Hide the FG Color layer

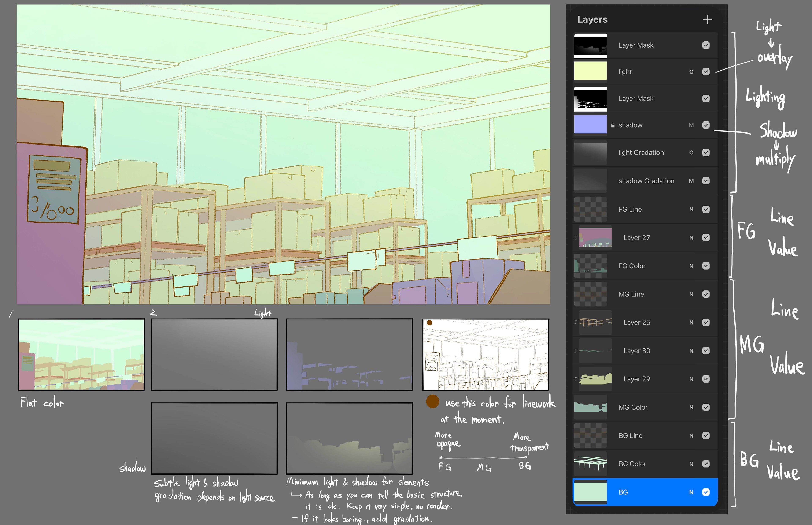(x=706, y=266)
